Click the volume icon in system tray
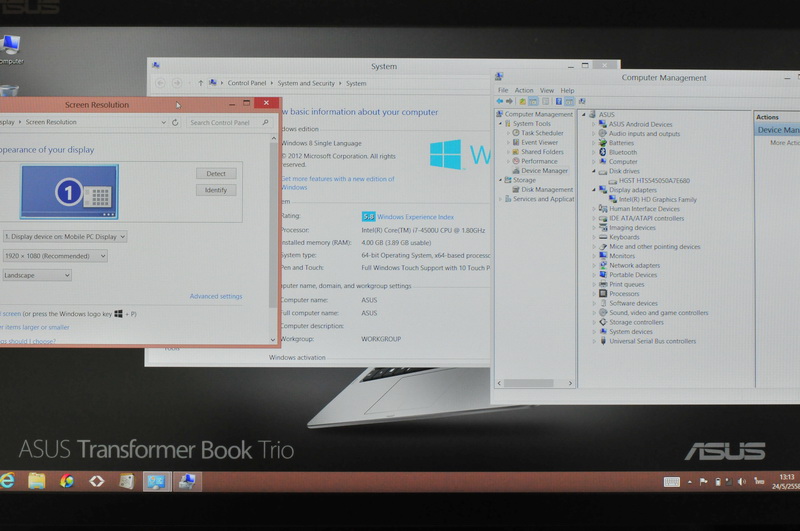The height and width of the screenshot is (531, 800). click(741, 482)
